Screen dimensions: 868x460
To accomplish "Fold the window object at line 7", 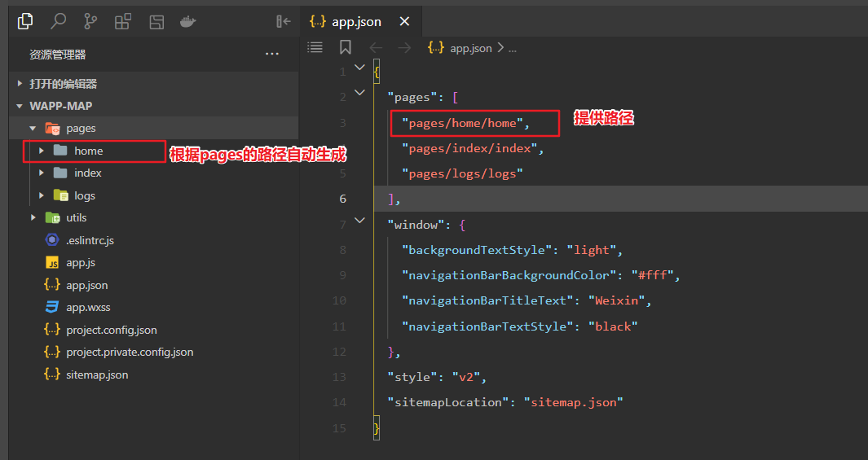I will [x=359, y=220].
